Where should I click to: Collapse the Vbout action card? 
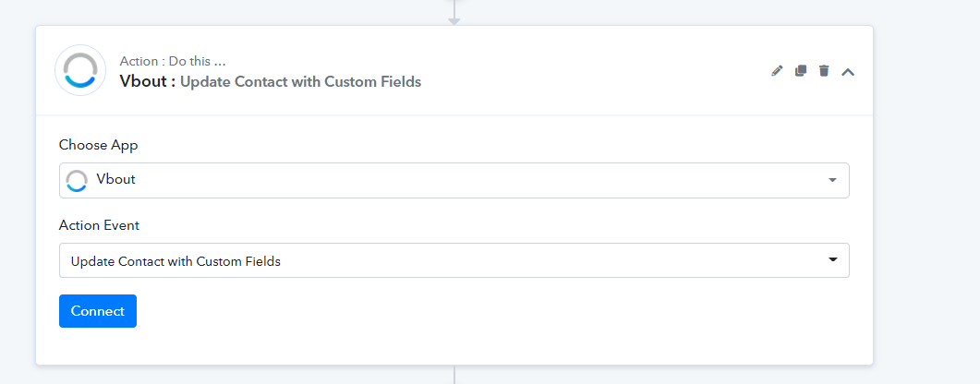point(848,72)
